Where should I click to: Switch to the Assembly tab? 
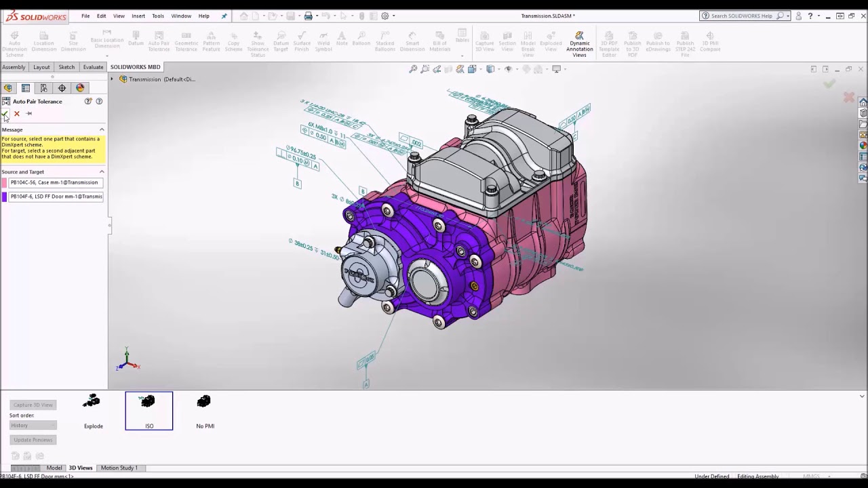(14, 67)
